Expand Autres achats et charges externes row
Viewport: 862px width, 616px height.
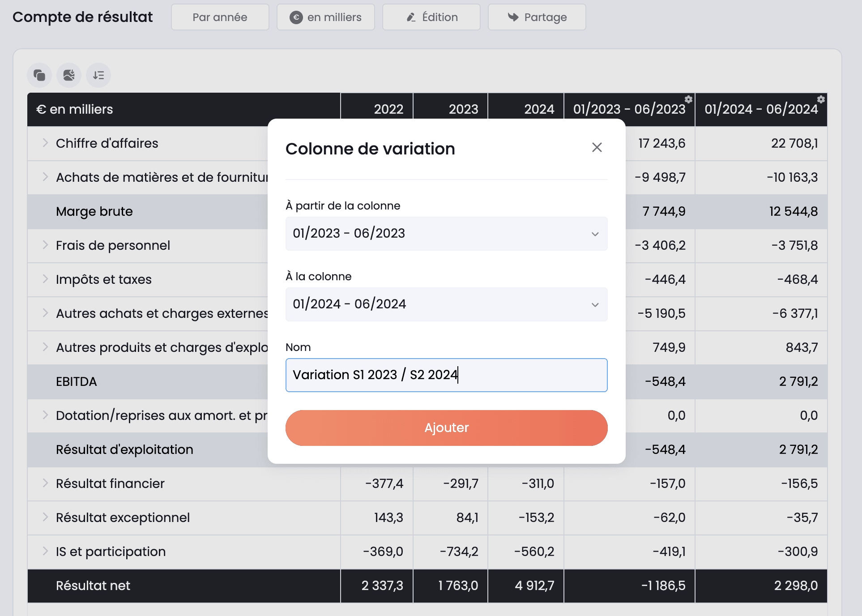click(x=45, y=313)
